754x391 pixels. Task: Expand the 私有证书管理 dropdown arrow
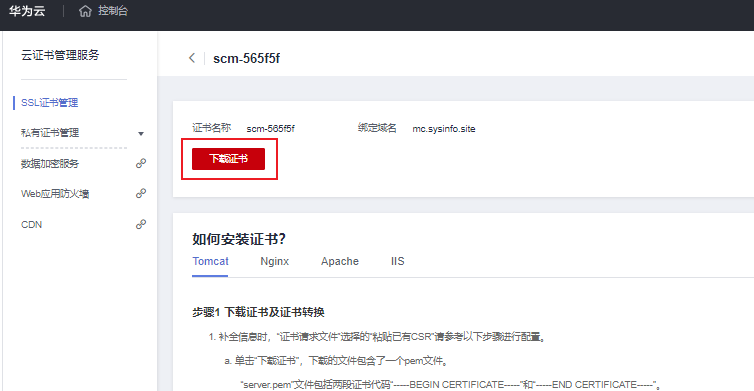(141, 134)
